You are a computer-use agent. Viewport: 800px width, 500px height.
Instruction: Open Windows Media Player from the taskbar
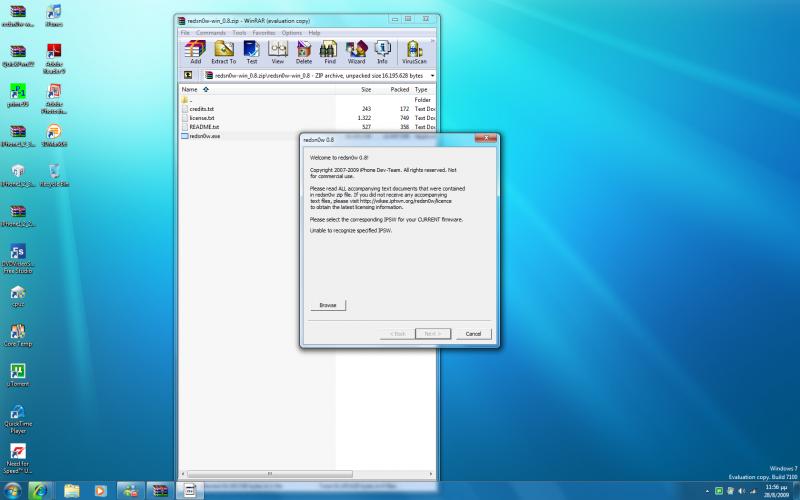100,491
